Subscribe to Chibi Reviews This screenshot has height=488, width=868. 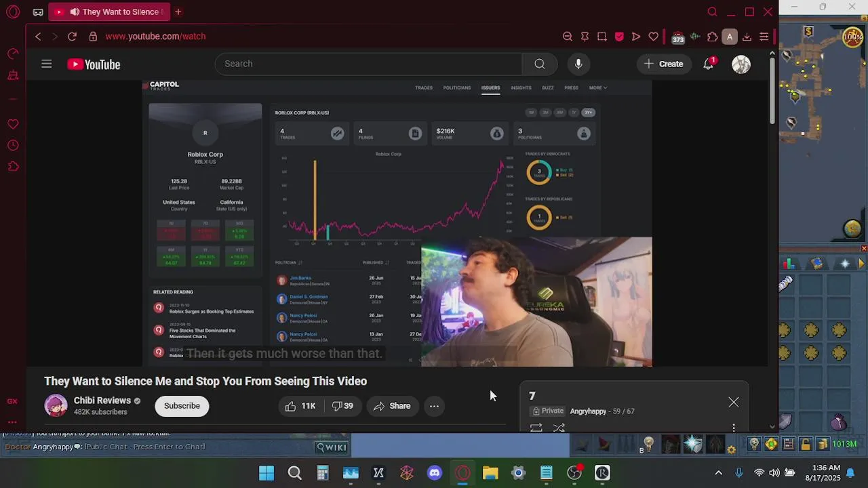click(x=182, y=406)
